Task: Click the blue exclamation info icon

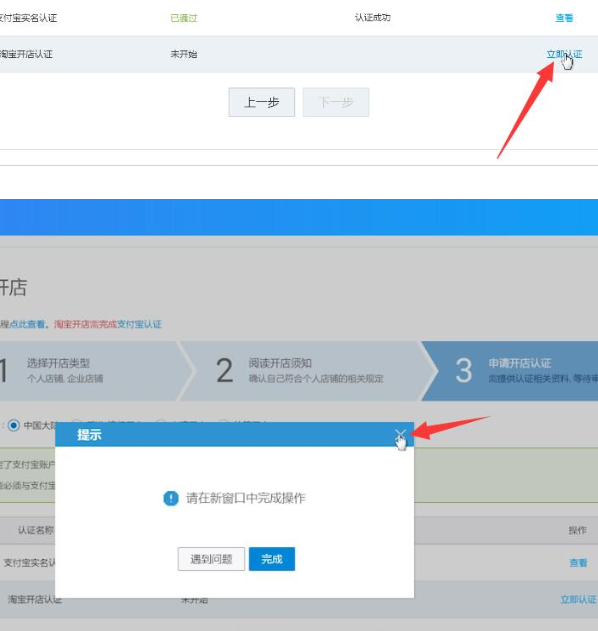Action: [x=171, y=498]
